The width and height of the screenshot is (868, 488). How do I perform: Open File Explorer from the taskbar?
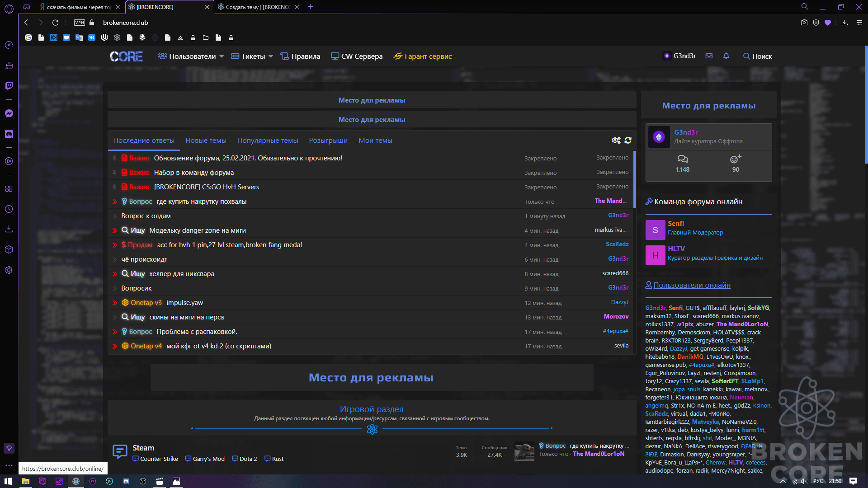tap(26, 481)
